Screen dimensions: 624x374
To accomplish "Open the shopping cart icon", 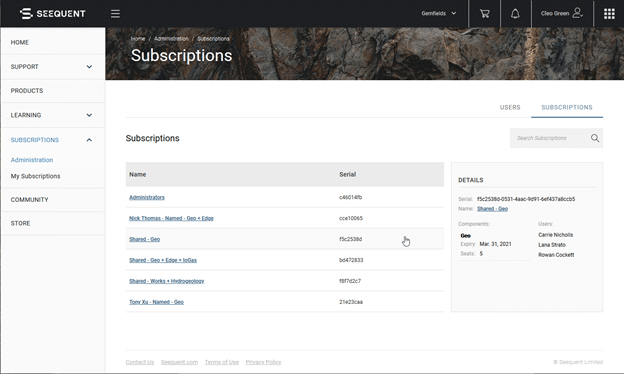I will [x=484, y=14].
